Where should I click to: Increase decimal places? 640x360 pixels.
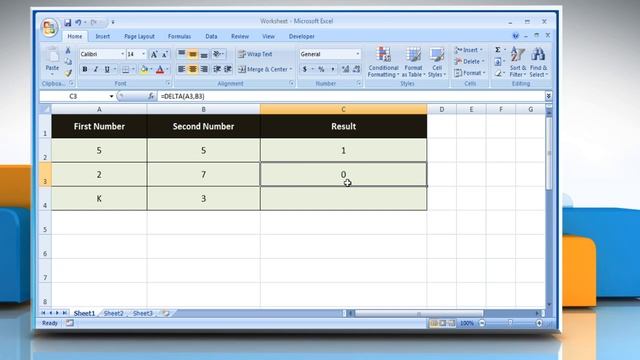click(x=345, y=69)
